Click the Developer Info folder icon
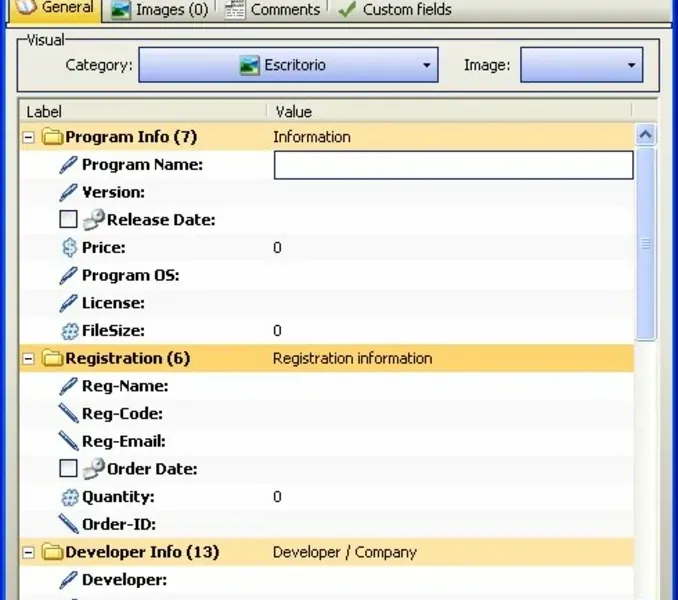 click(52, 552)
